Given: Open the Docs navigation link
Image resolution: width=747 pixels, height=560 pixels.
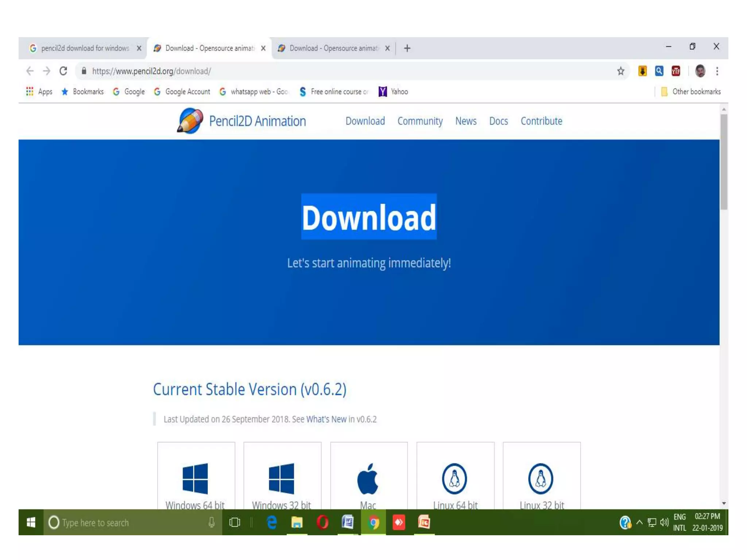Looking at the screenshot, I should tap(498, 121).
